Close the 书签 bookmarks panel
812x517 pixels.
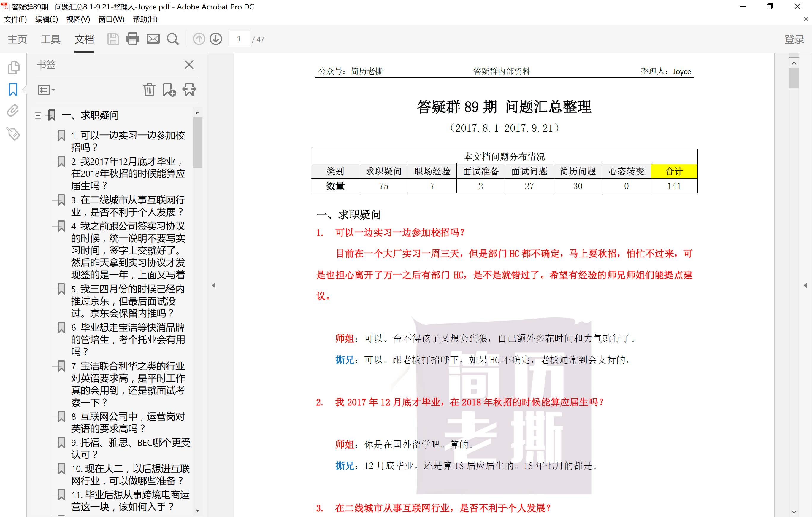pyautogui.click(x=189, y=64)
